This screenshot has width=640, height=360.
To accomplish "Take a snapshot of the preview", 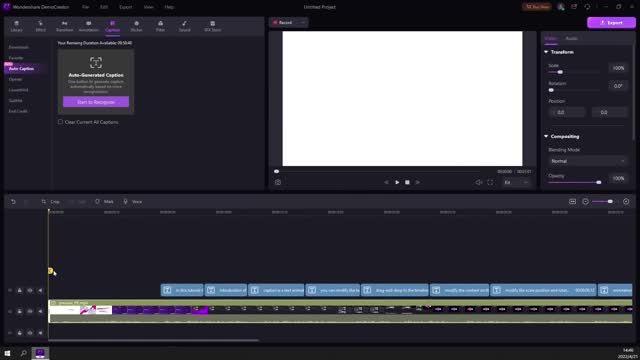I will [x=278, y=182].
